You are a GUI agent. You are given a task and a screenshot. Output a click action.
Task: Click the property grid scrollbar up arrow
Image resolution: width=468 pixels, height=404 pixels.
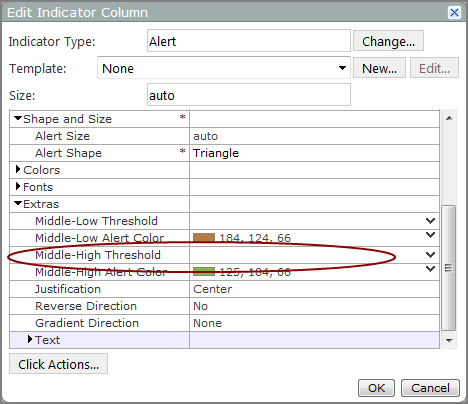tap(449, 118)
